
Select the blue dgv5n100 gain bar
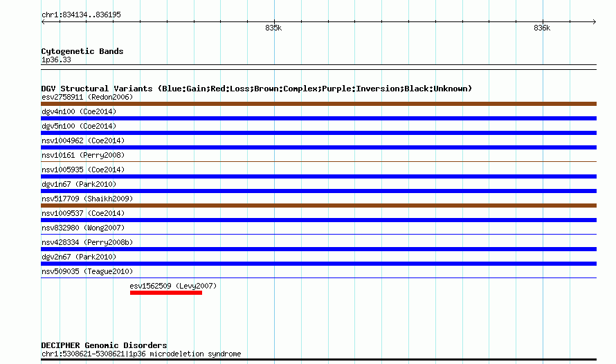point(318,133)
